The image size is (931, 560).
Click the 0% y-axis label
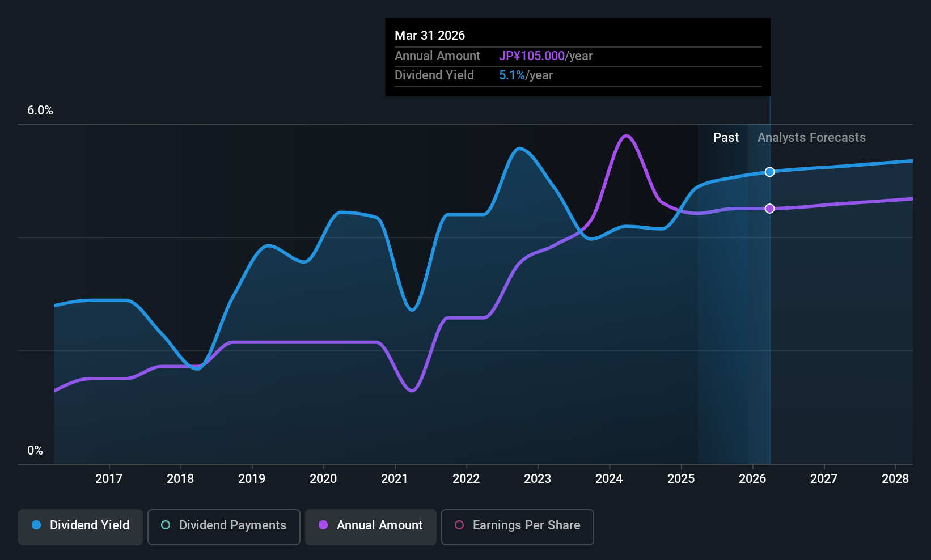coord(35,451)
